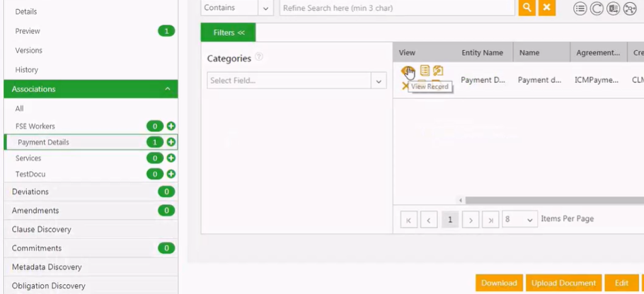
Task: Clear search with the orange X button
Action: pos(546,8)
